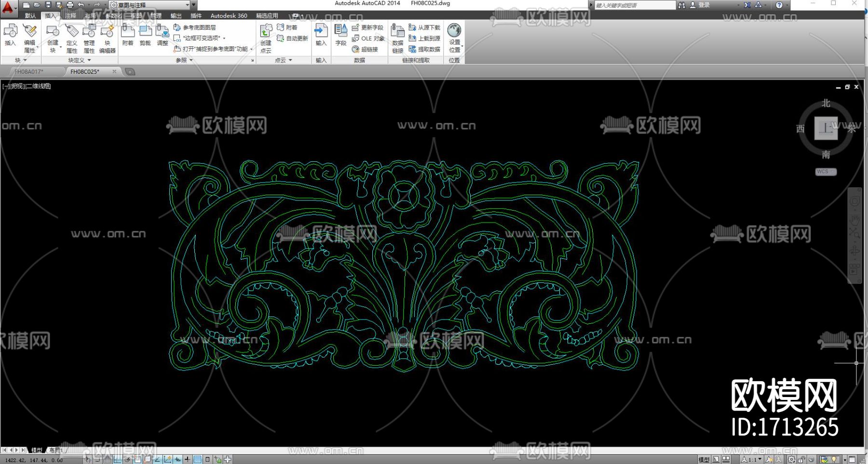Toggle polar tracking in the status bar

[x=128, y=460]
